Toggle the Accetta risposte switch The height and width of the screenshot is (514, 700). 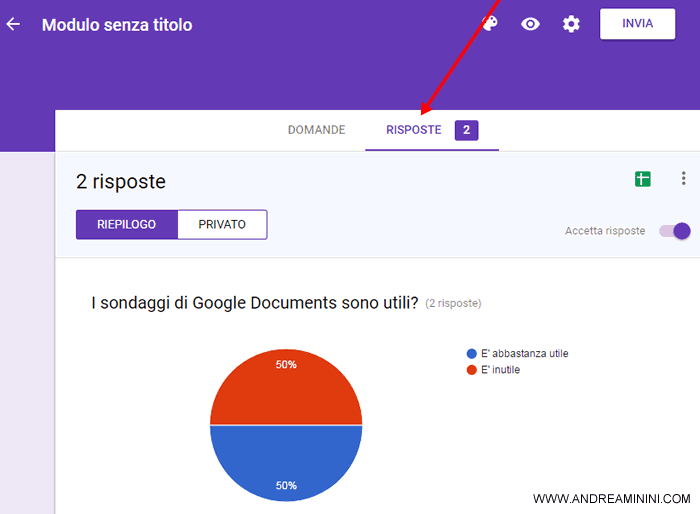coord(675,231)
